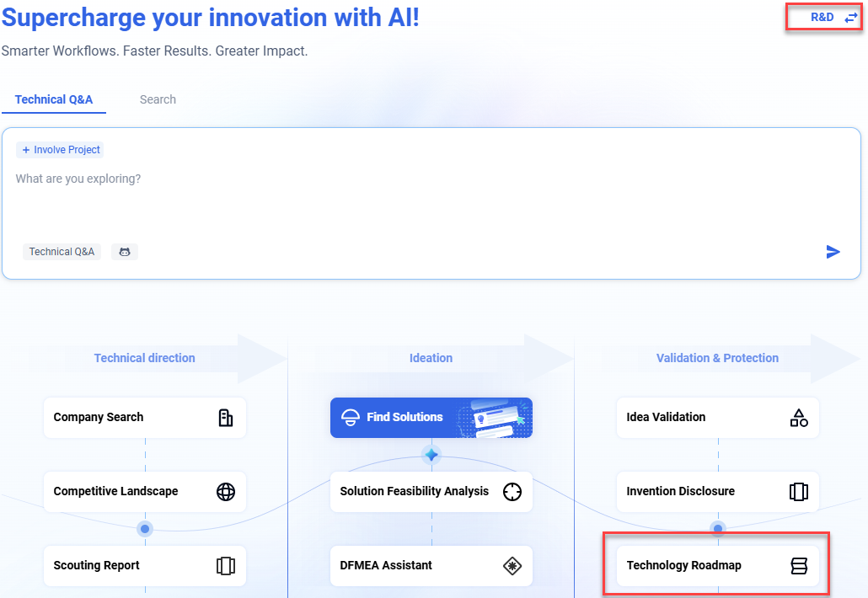
Task: Toggle the R&D role switch arrows
Action: click(x=850, y=18)
